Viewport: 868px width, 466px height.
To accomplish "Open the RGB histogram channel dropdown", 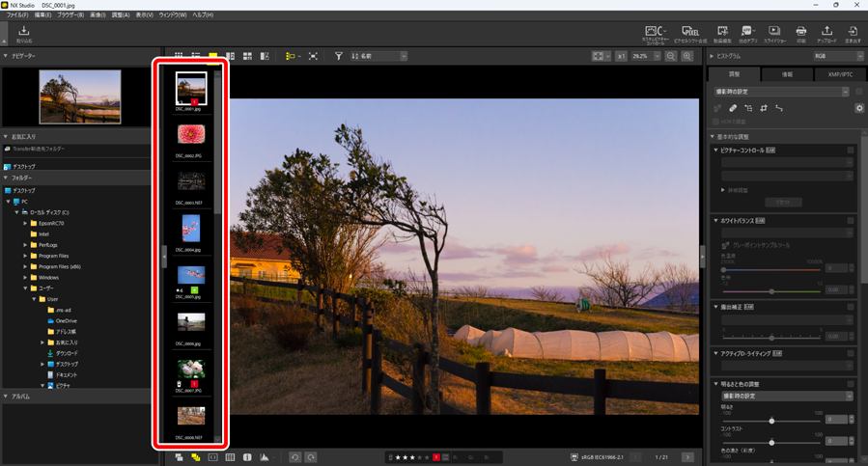I will point(837,57).
